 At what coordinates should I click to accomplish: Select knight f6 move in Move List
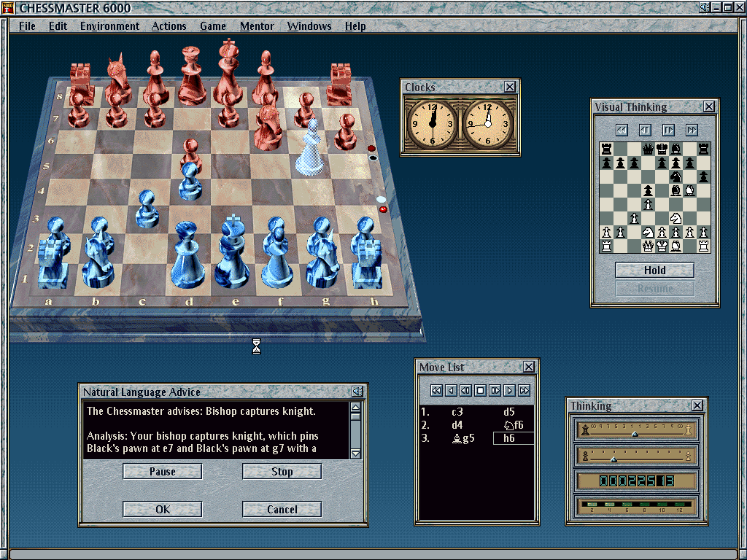(513, 425)
